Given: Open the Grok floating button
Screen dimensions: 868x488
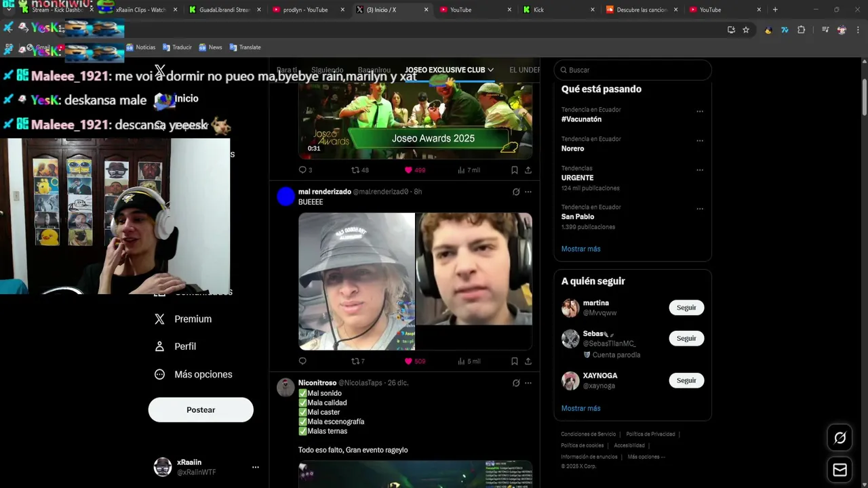Looking at the screenshot, I should point(840,438).
